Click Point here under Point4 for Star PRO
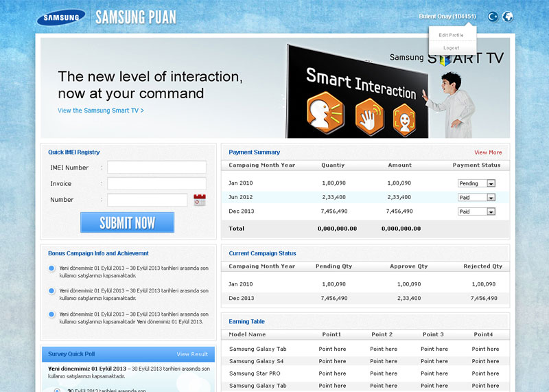The height and width of the screenshot is (392, 549). pos(485,373)
